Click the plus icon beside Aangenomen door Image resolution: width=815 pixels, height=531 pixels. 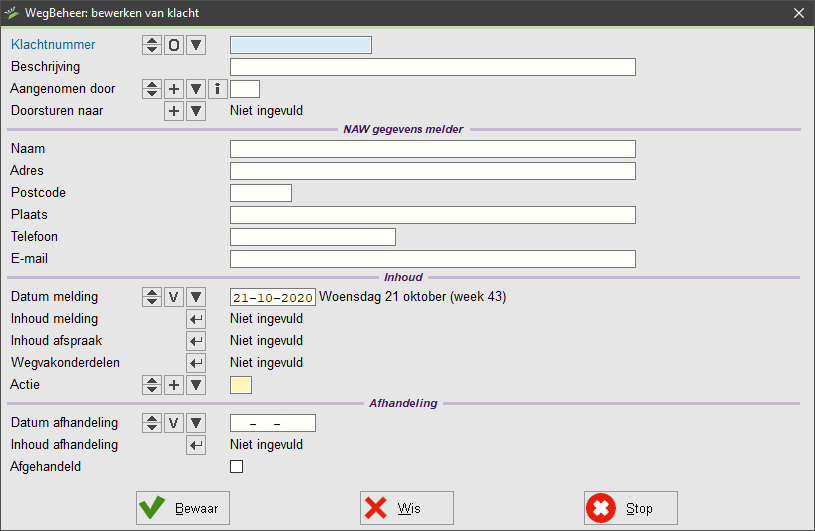click(x=174, y=89)
